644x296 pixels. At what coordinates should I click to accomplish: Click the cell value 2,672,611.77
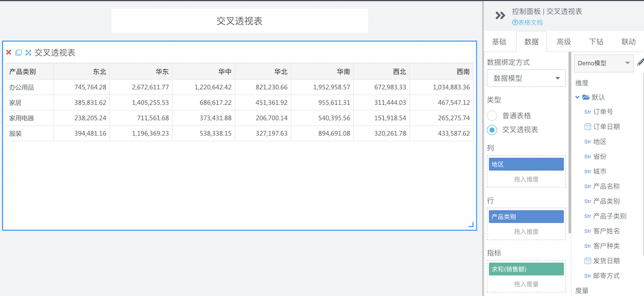[150, 87]
